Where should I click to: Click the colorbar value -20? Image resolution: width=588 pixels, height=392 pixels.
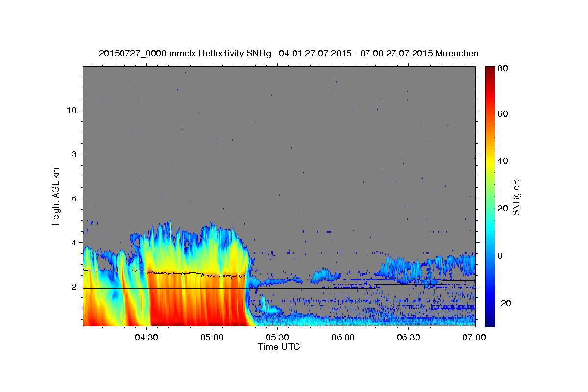tap(505, 303)
